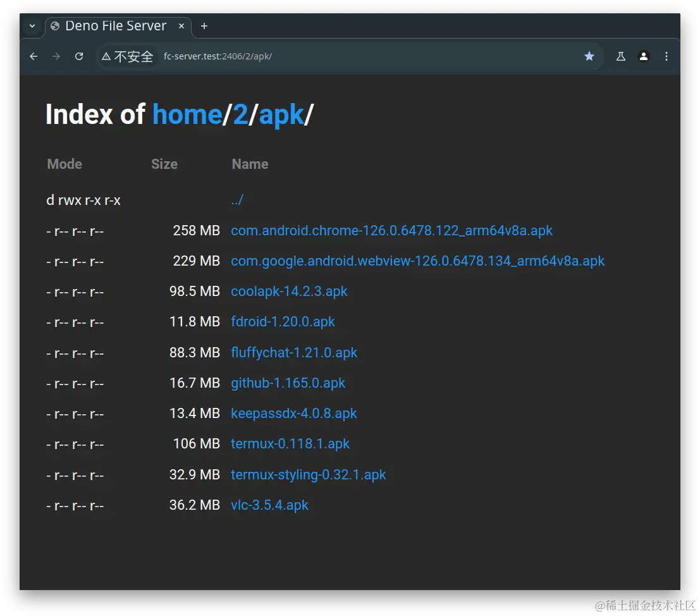Viewport: 700px width, 616px height.
Task: Click the forward navigation arrow
Action: point(56,56)
